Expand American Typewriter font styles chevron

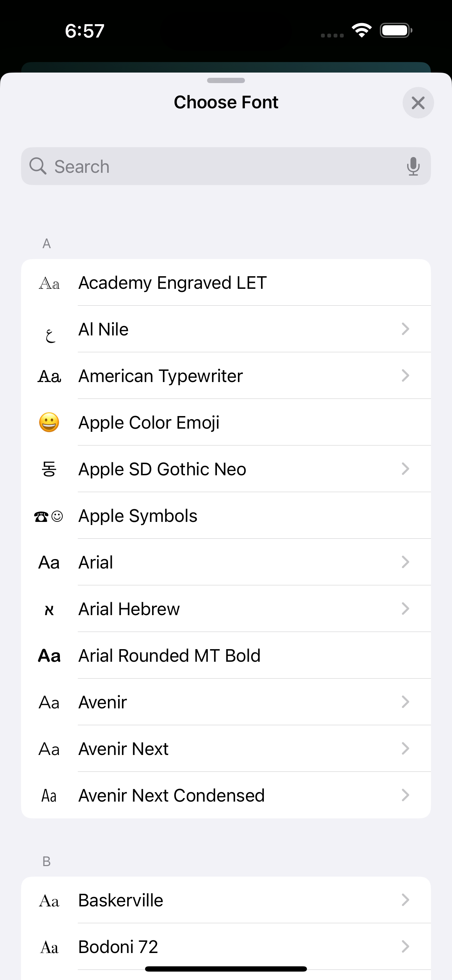tap(405, 376)
